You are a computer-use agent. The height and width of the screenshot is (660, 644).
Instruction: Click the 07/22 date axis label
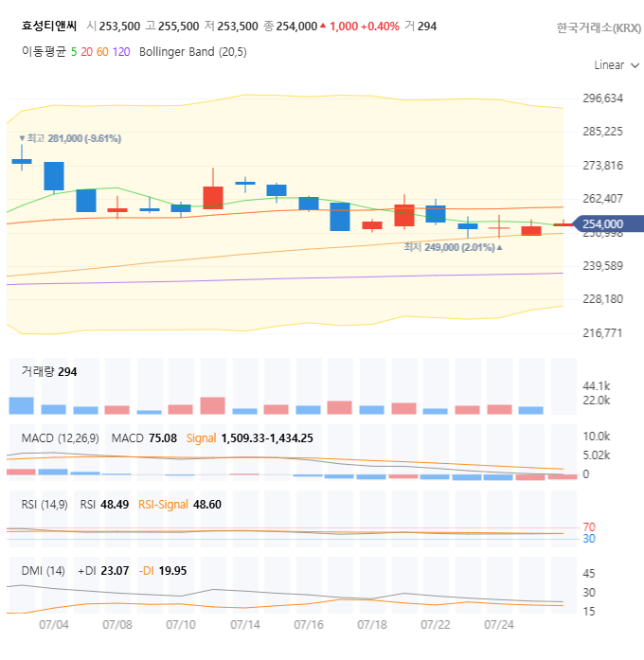[436, 625]
